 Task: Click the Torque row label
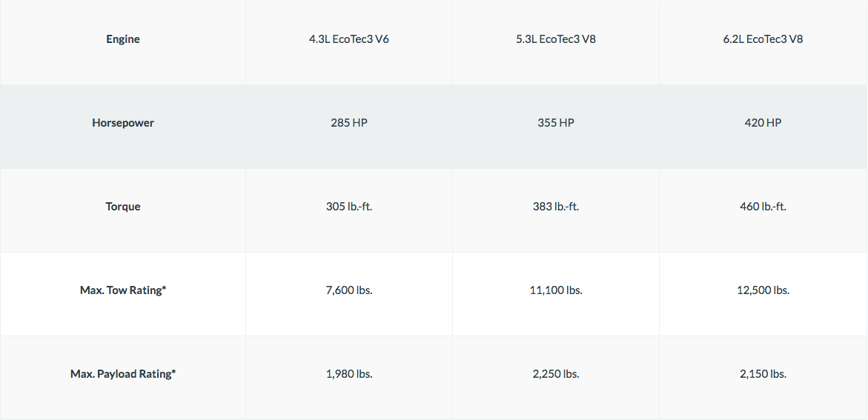123,207
